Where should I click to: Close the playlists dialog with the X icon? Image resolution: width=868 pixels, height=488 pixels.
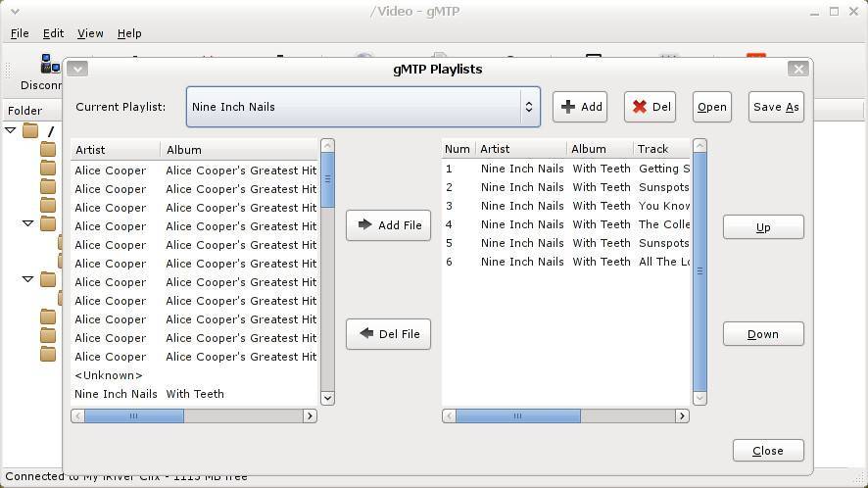(x=798, y=70)
